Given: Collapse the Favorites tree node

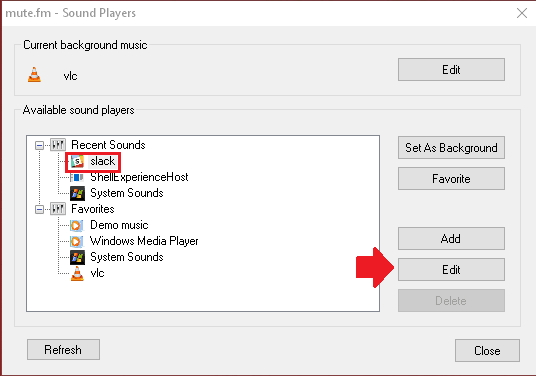Looking at the screenshot, I should [39, 209].
